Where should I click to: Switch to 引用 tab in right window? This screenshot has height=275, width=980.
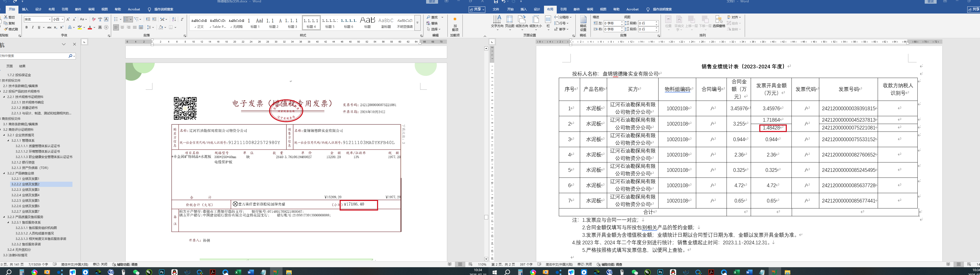pyautogui.click(x=563, y=9)
